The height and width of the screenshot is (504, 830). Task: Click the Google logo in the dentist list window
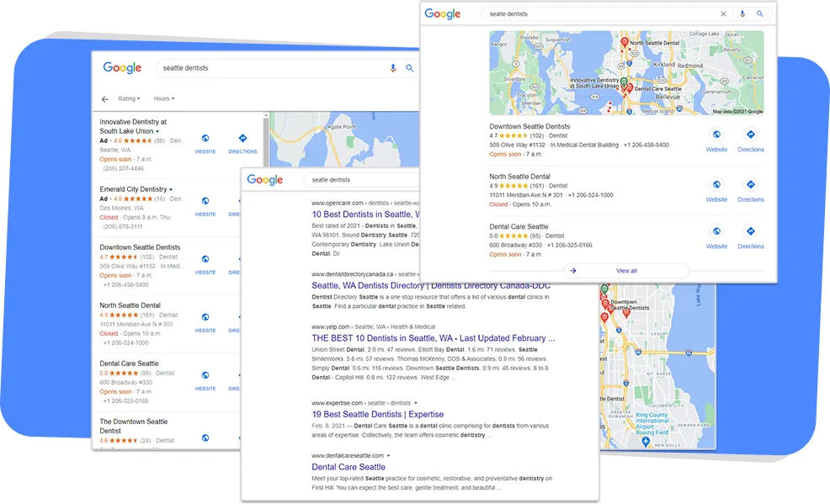[122, 68]
